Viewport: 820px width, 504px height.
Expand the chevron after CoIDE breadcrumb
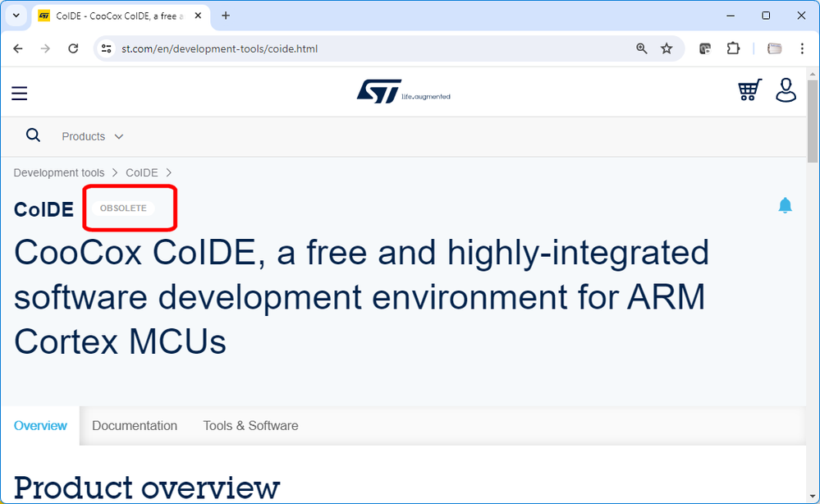point(169,172)
